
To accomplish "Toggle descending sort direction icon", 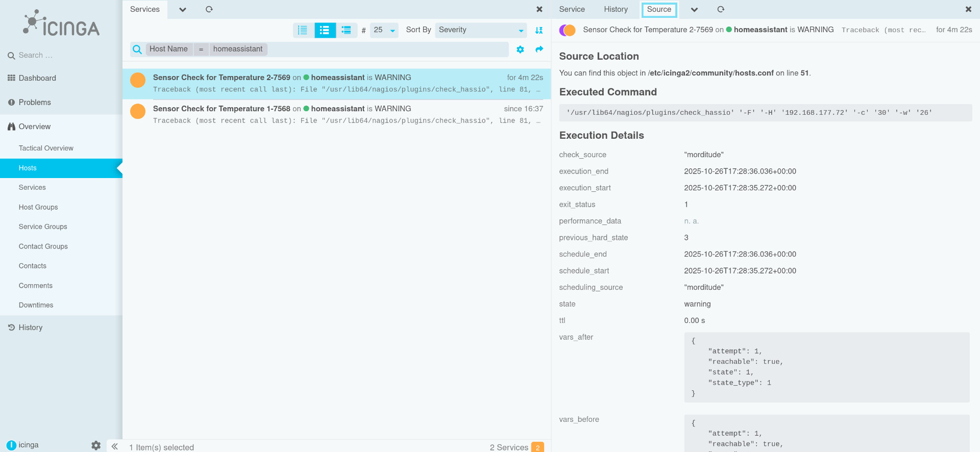I will click(x=538, y=30).
